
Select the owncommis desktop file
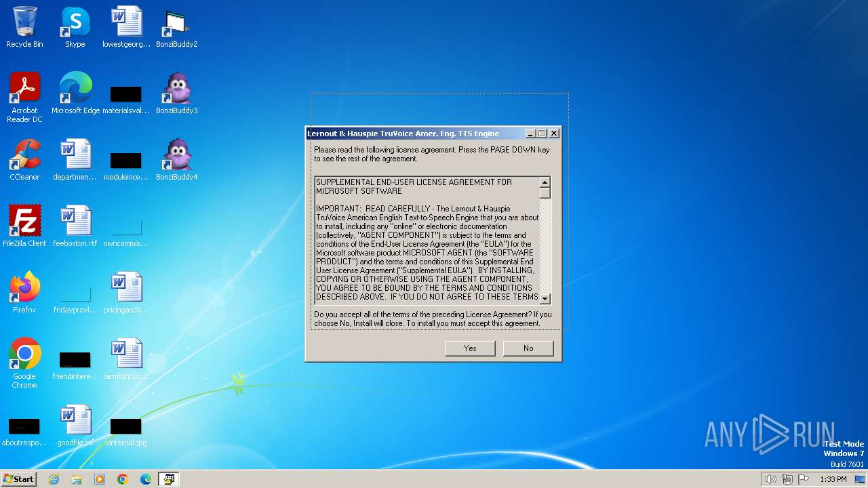pyautogui.click(x=126, y=231)
